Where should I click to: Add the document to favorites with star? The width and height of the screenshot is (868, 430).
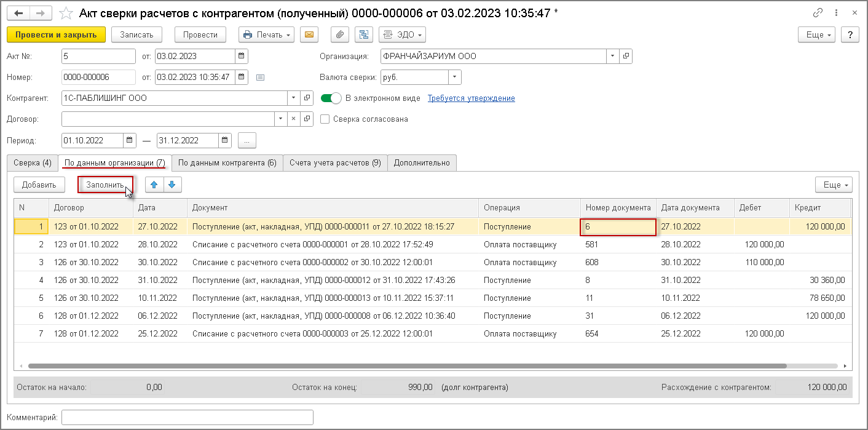coord(66,13)
